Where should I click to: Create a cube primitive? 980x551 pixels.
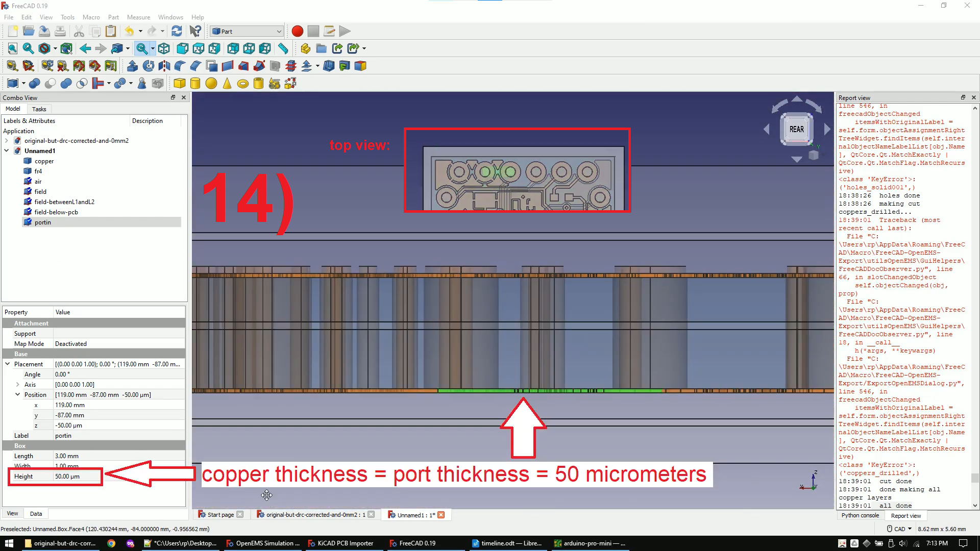click(179, 83)
